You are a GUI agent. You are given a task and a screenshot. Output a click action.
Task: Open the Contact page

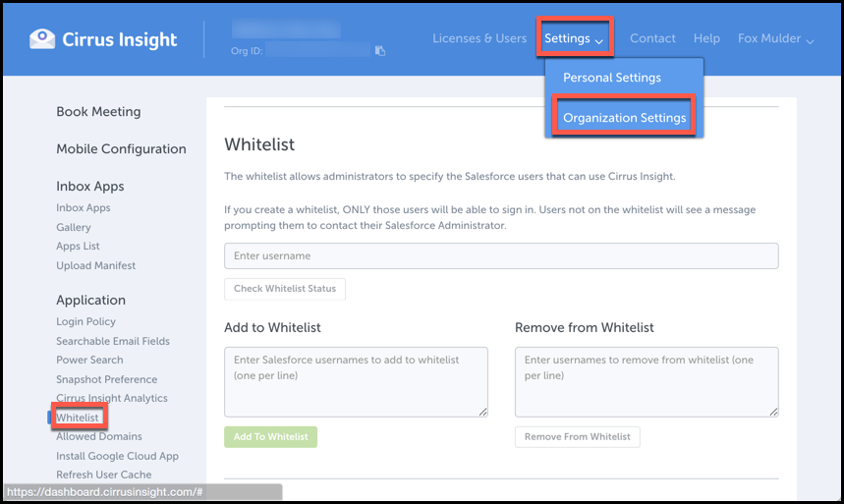[x=652, y=38]
